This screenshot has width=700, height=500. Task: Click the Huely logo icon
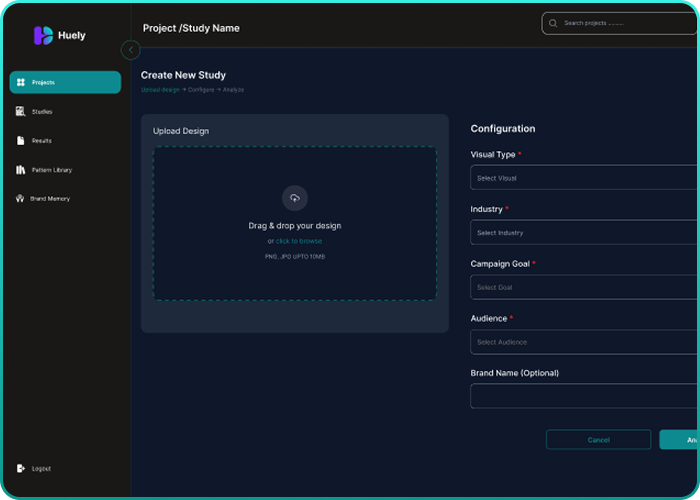pyautogui.click(x=43, y=35)
